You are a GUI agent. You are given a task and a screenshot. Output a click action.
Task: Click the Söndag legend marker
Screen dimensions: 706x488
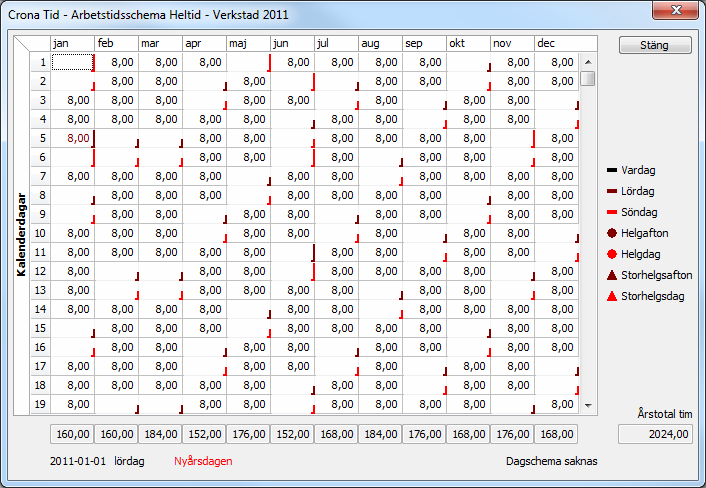pyautogui.click(x=611, y=212)
